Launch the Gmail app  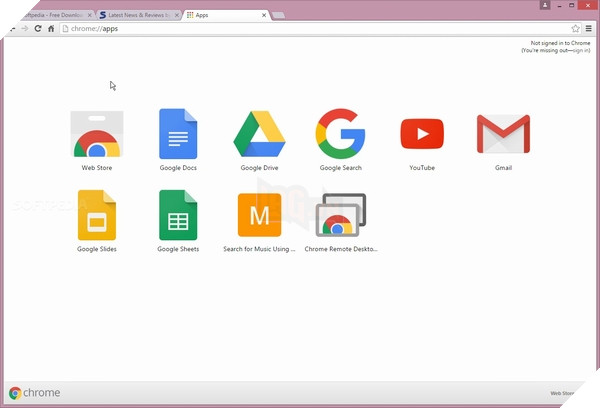coord(503,134)
